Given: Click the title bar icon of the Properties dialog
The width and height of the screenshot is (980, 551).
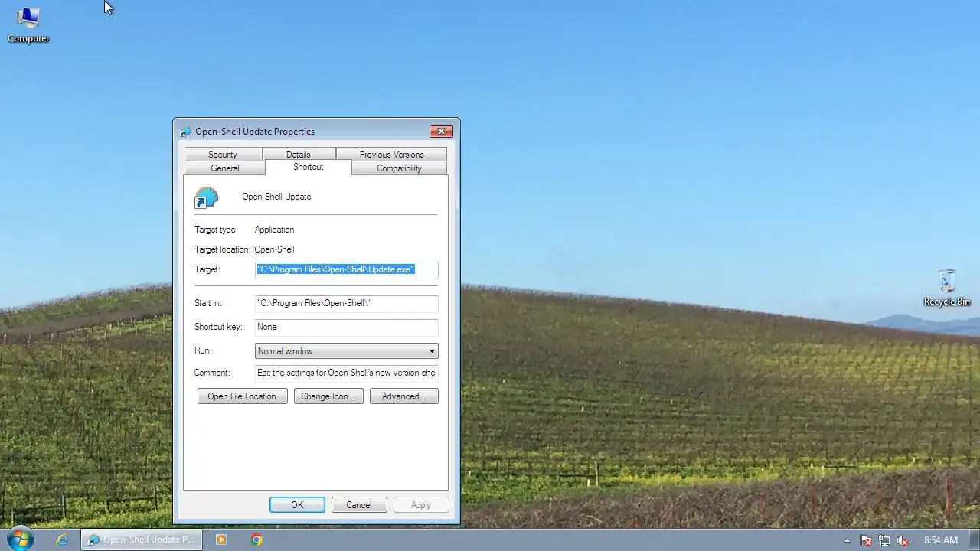Looking at the screenshot, I should (x=185, y=132).
